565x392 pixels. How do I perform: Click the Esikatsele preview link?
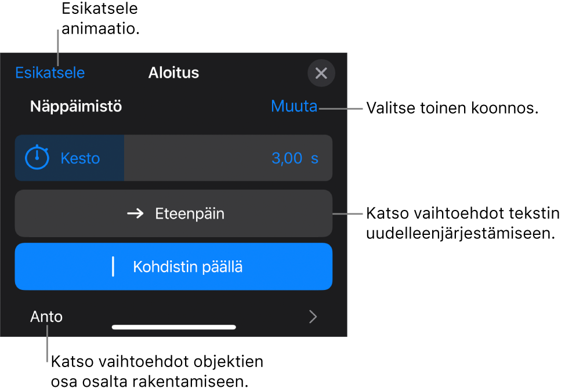pyautogui.click(x=50, y=73)
